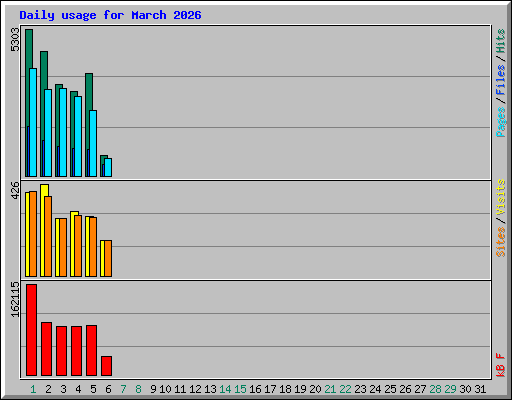This screenshot has height=400, width=512.
Task: Click day 27 on the x-axis
Action: tap(420, 389)
